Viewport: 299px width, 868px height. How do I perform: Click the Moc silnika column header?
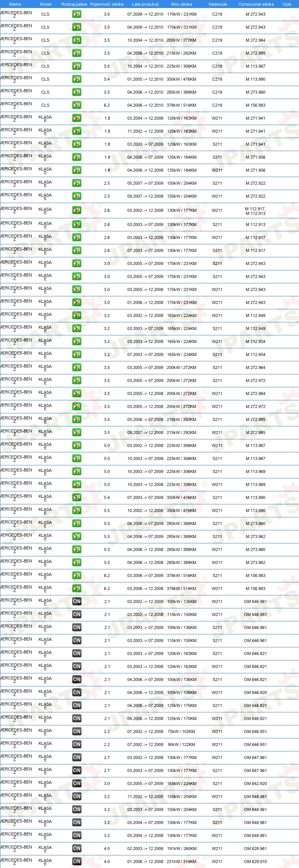[182, 4]
